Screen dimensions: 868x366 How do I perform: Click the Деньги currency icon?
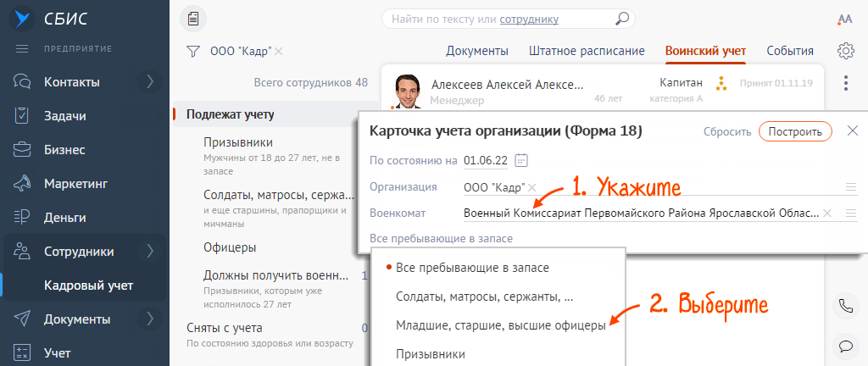pos(21,217)
